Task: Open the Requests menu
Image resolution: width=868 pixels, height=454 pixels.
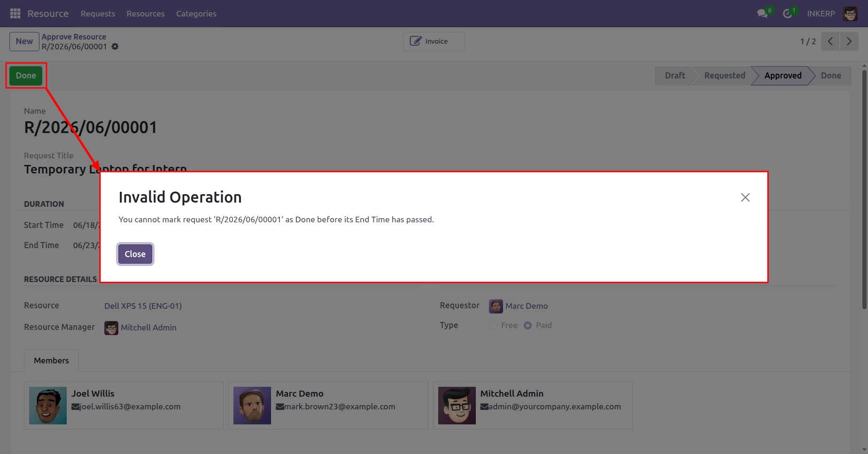Action: (x=98, y=14)
